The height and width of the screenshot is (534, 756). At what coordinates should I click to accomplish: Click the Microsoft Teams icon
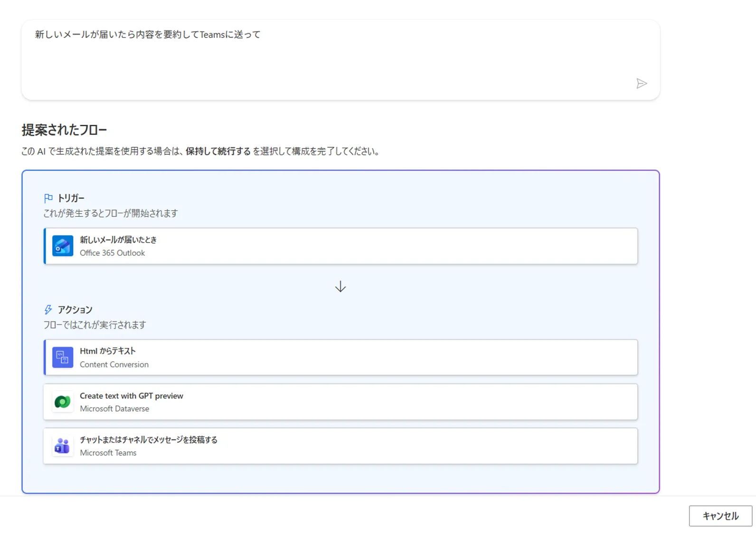[63, 446]
